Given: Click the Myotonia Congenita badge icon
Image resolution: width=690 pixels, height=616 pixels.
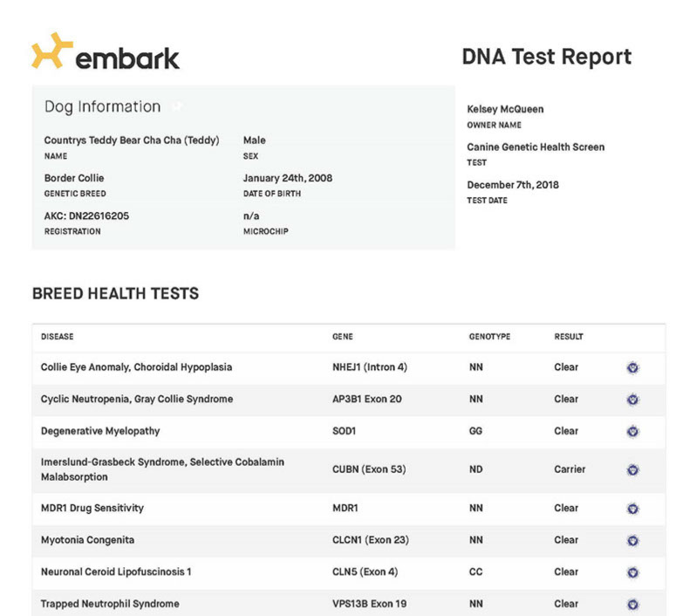Looking at the screenshot, I should (632, 540).
